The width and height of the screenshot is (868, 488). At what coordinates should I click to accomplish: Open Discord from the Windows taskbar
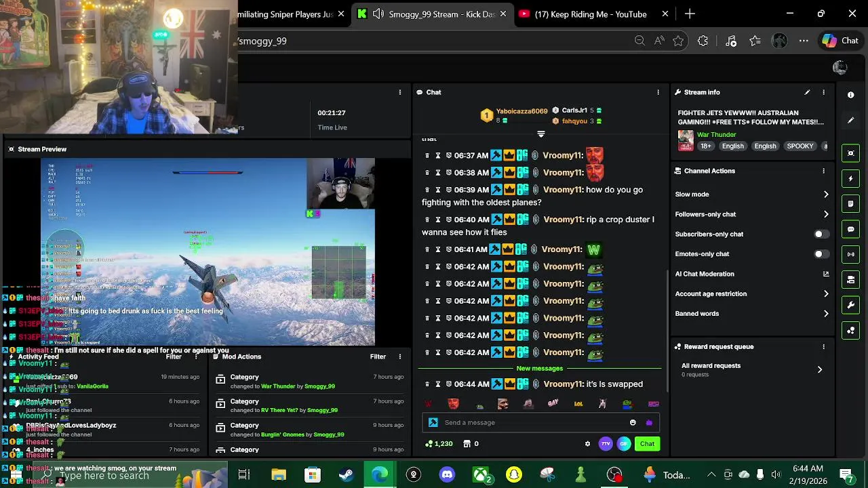447,474
